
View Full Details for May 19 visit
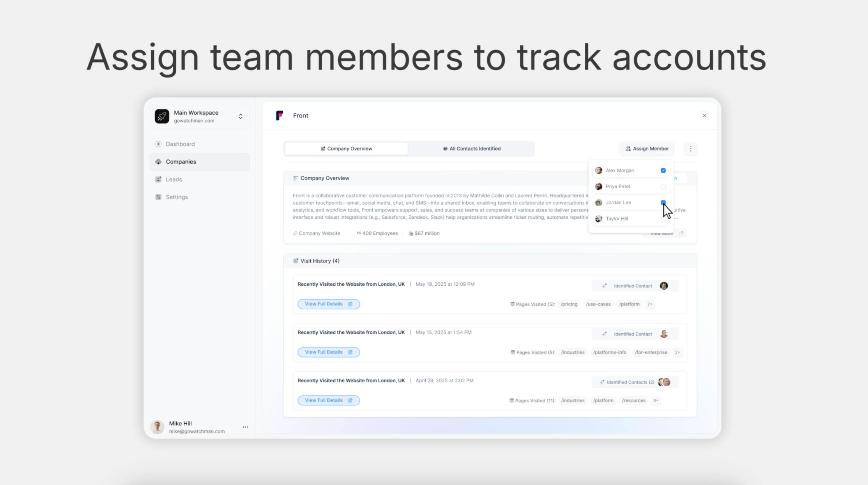point(329,304)
